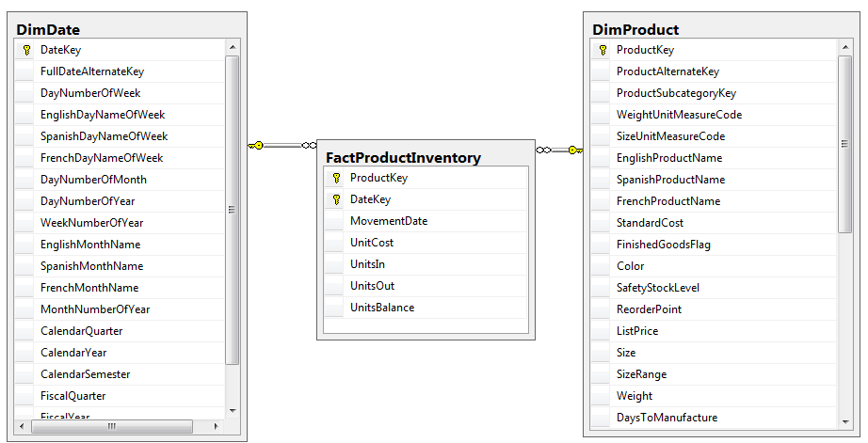Click the row selector beside MovementDate

click(334, 221)
